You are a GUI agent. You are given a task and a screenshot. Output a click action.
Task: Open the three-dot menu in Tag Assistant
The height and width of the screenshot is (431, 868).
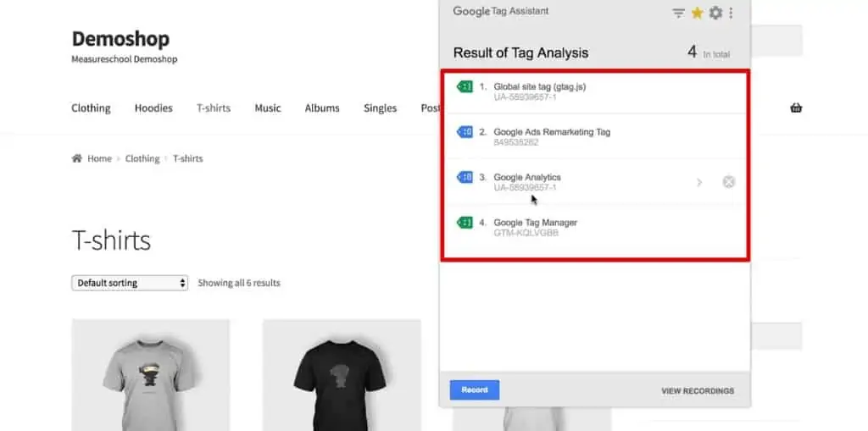731,13
